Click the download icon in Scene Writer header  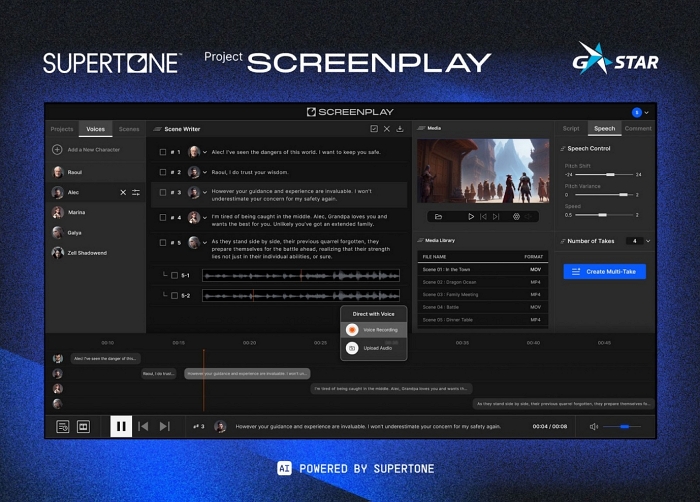[400, 129]
